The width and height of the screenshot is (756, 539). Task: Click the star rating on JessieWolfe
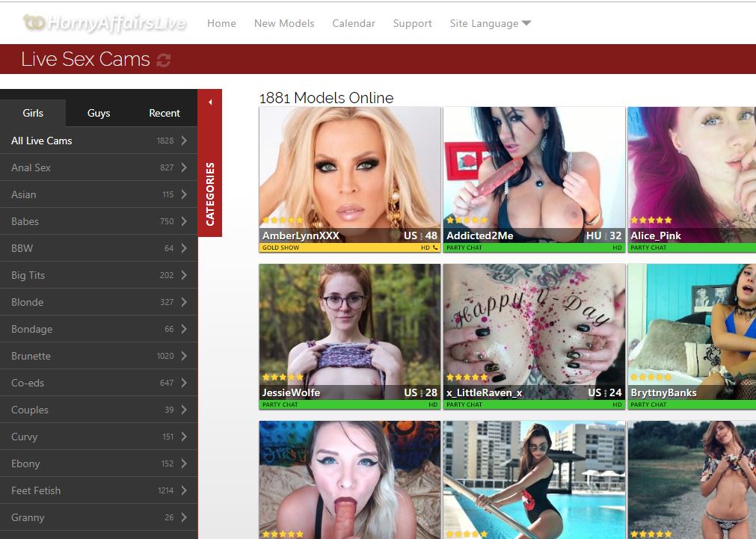283,377
